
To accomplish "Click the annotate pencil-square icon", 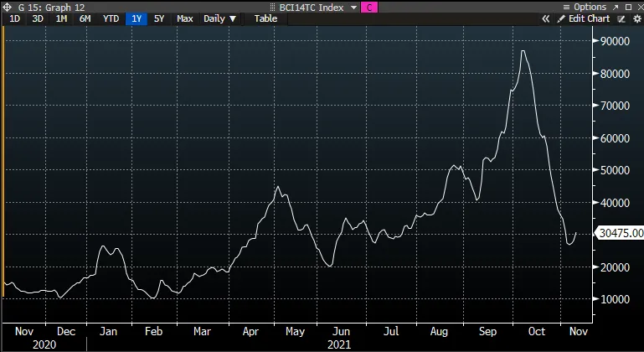I will point(622,19).
